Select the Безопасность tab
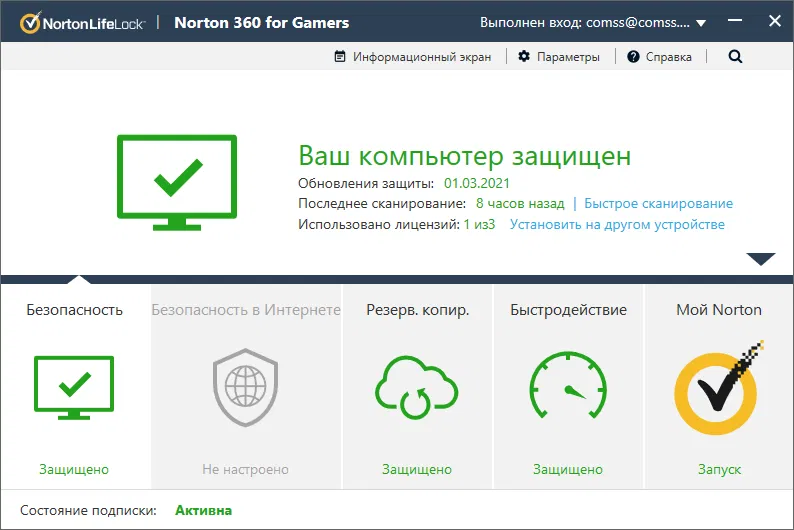The image size is (794, 530). [74, 310]
